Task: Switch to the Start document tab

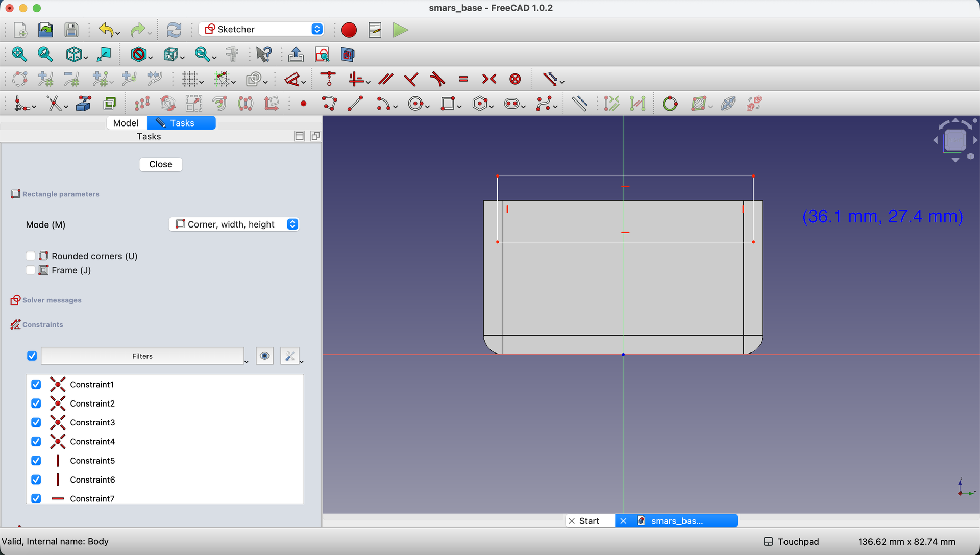Action: point(589,521)
